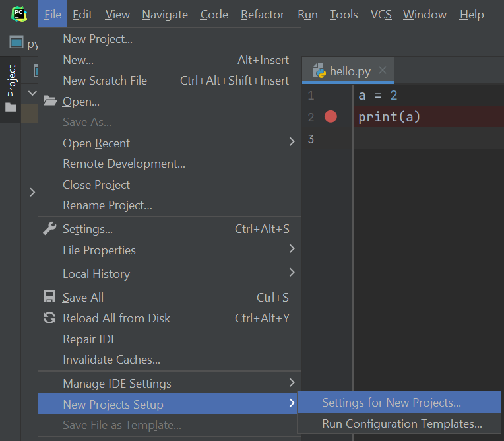Expand the Open Recent submenu arrow
504x441 pixels.
(x=292, y=141)
